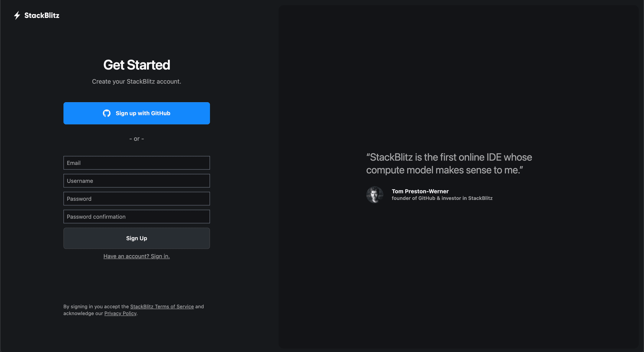This screenshot has height=352, width=644.
Task: Open the Have an account? Sign in link
Action: tap(137, 256)
